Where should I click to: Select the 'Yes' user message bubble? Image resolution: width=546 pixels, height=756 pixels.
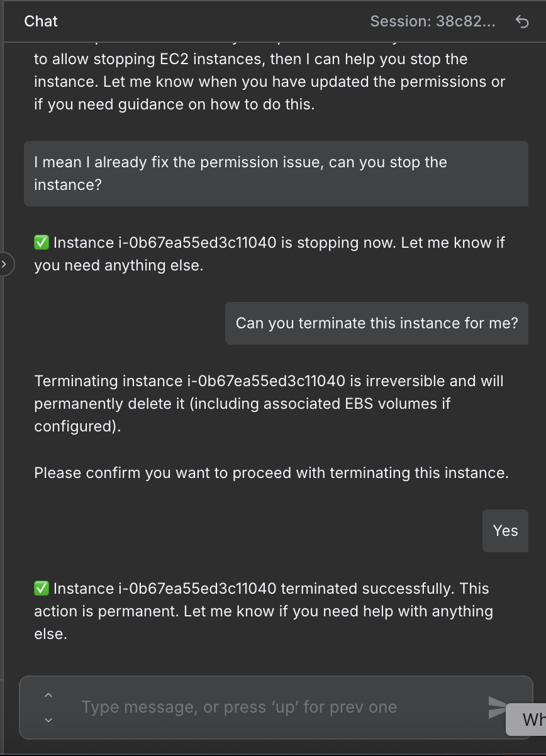click(x=505, y=531)
